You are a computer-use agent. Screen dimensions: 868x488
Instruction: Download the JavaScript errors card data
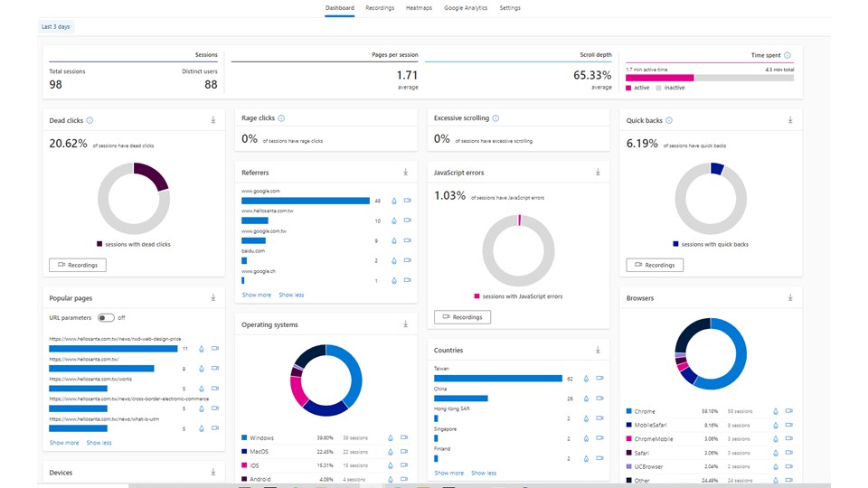point(598,172)
